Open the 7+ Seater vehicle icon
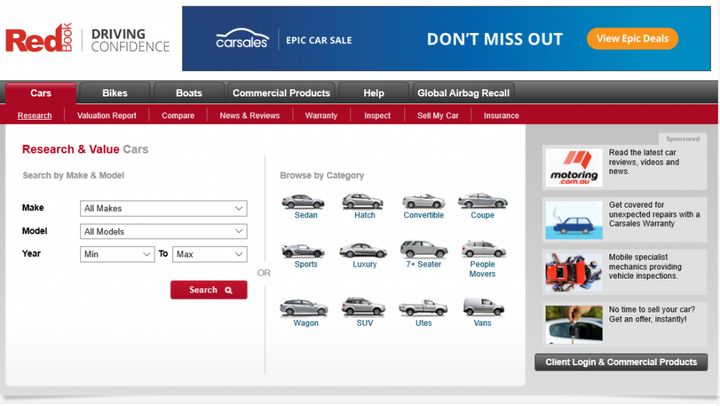720x406 pixels. click(x=423, y=249)
